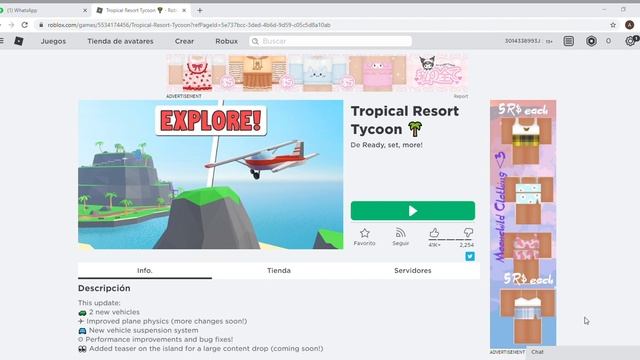
Task: Open Tienda de avatares
Action: (x=120, y=41)
